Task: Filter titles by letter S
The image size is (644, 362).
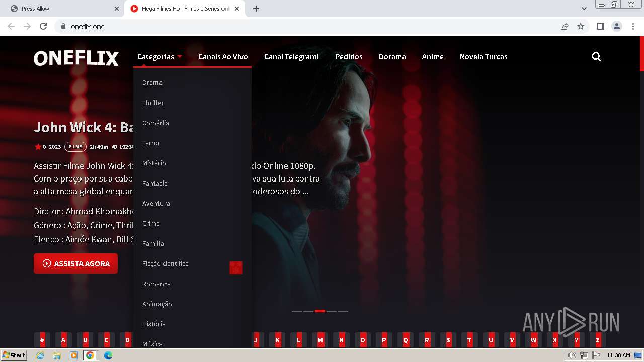Action: point(448,340)
